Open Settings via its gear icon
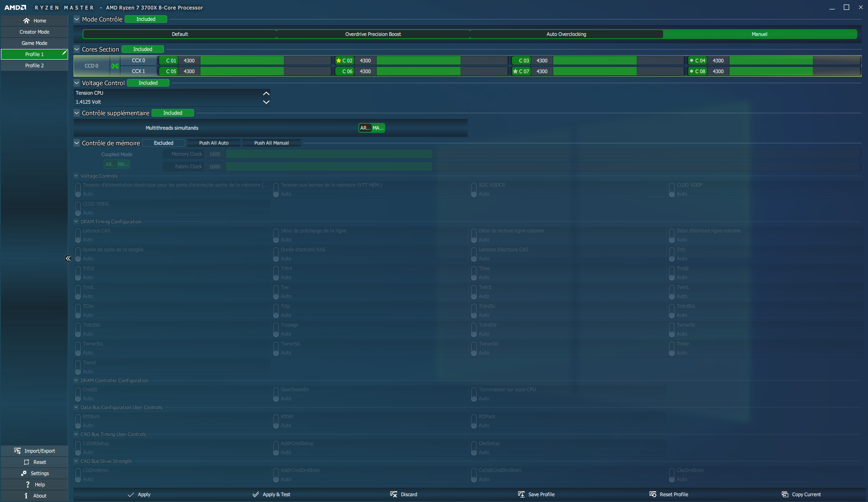This screenshot has height=502, width=868. [x=24, y=473]
